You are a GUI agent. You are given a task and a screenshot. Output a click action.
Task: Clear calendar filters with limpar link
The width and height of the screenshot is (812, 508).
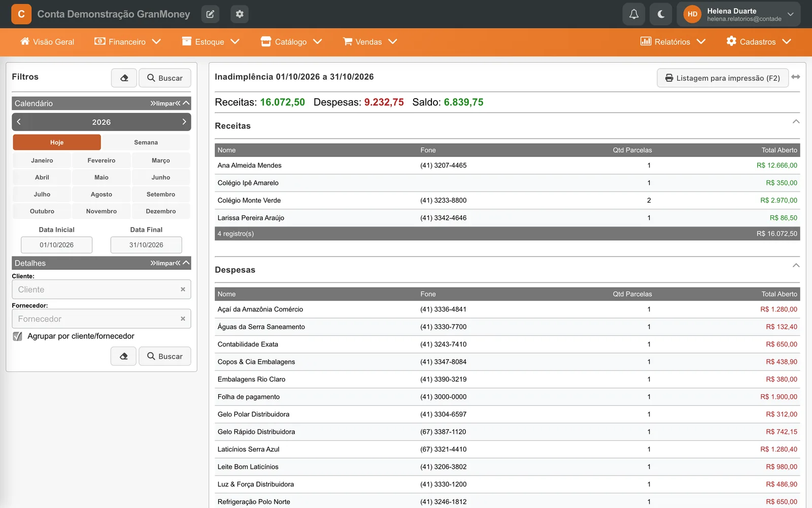165,103
